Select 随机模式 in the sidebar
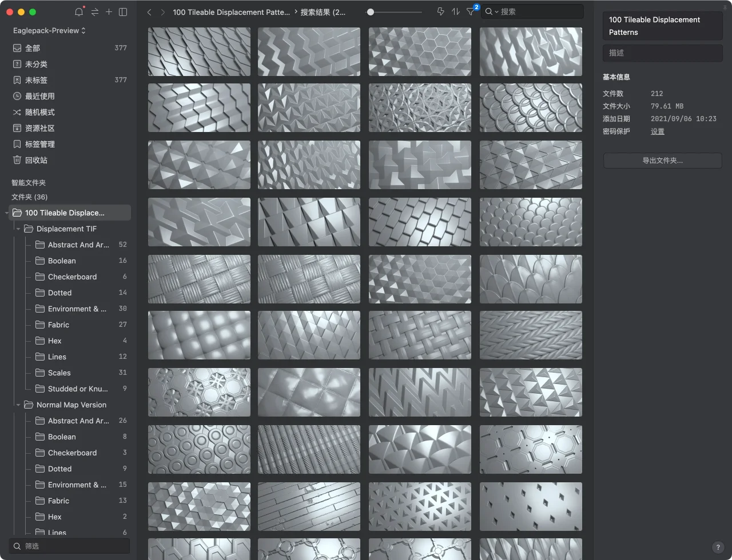Image resolution: width=732 pixels, height=560 pixels. click(x=40, y=112)
